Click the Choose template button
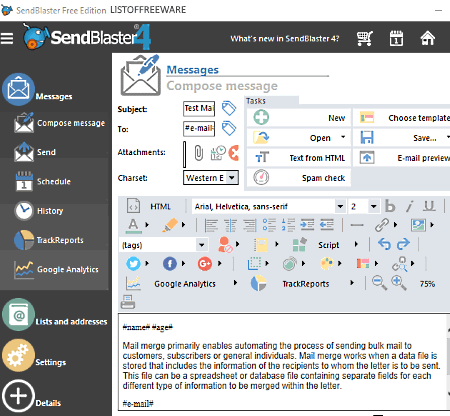This screenshot has width=450, height=416. click(402, 118)
